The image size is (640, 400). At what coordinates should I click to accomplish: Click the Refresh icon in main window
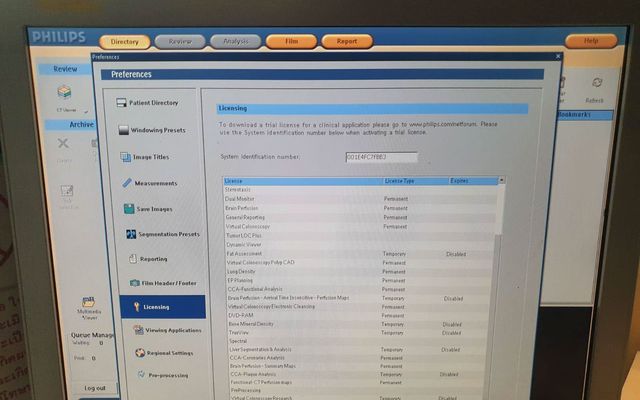tap(597, 83)
